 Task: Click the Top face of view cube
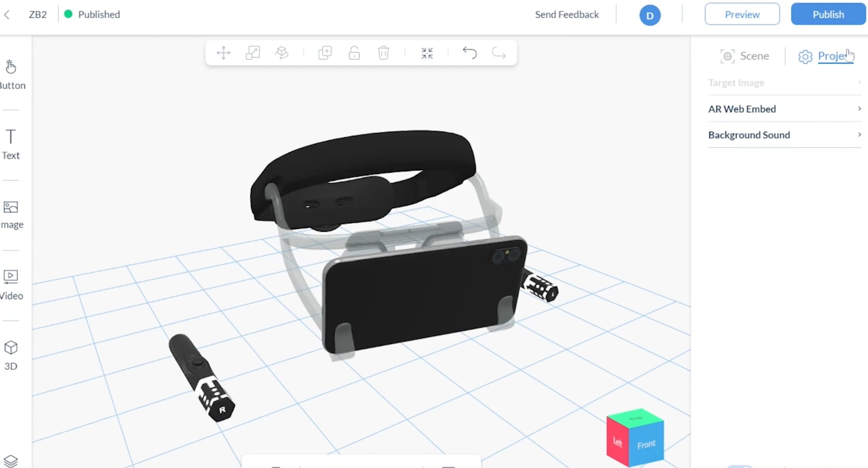(636, 417)
